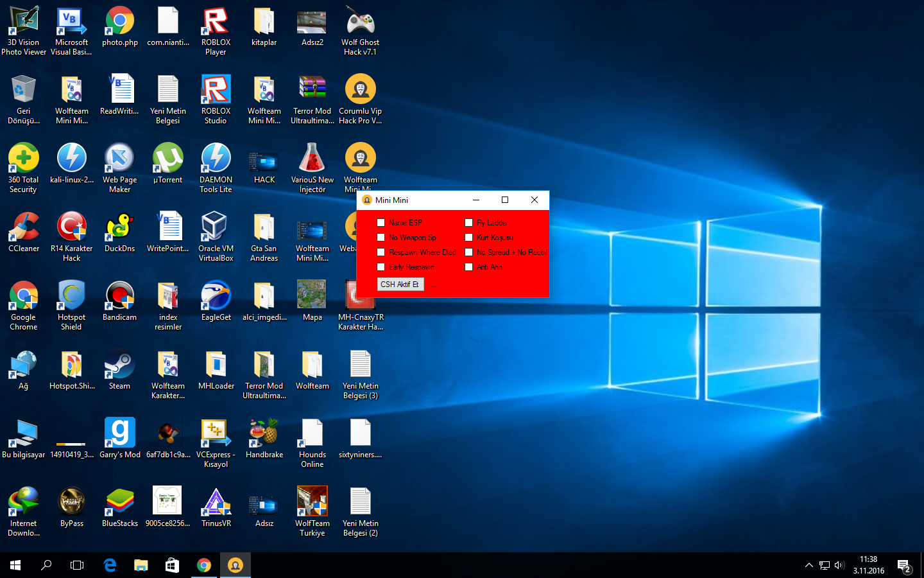The image size is (924, 578).
Task: Maximize the Mini Mini window
Action: pyautogui.click(x=505, y=200)
